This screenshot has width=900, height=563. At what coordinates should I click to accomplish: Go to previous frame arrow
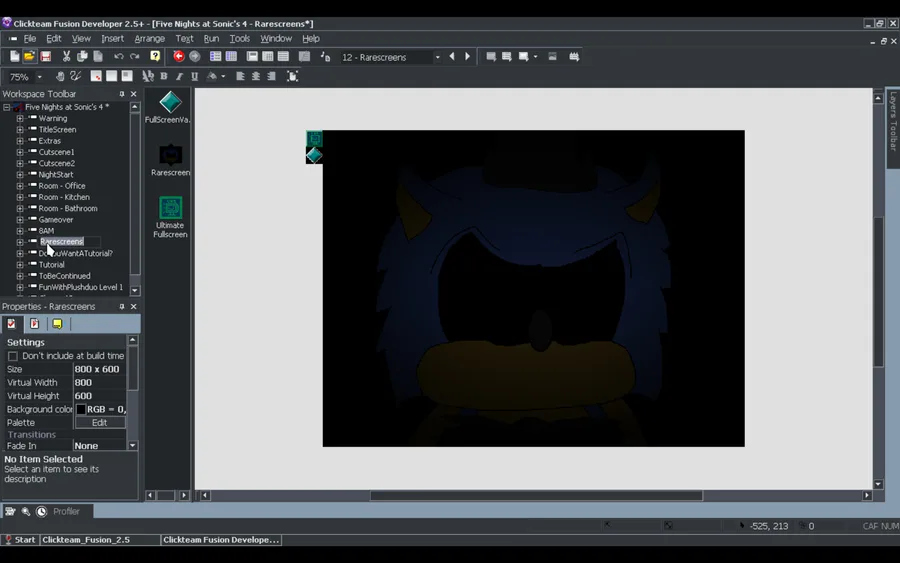[452, 56]
